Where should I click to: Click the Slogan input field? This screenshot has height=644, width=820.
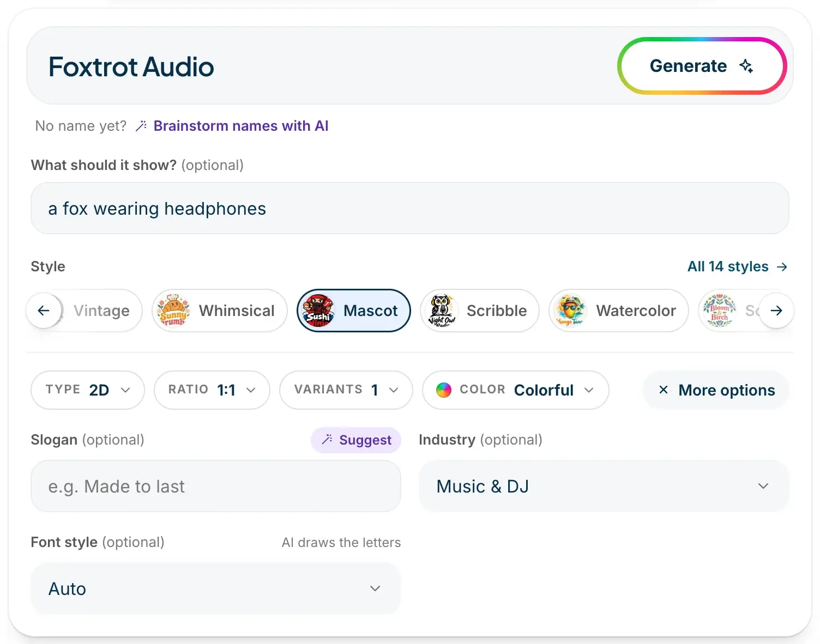tap(216, 486)
